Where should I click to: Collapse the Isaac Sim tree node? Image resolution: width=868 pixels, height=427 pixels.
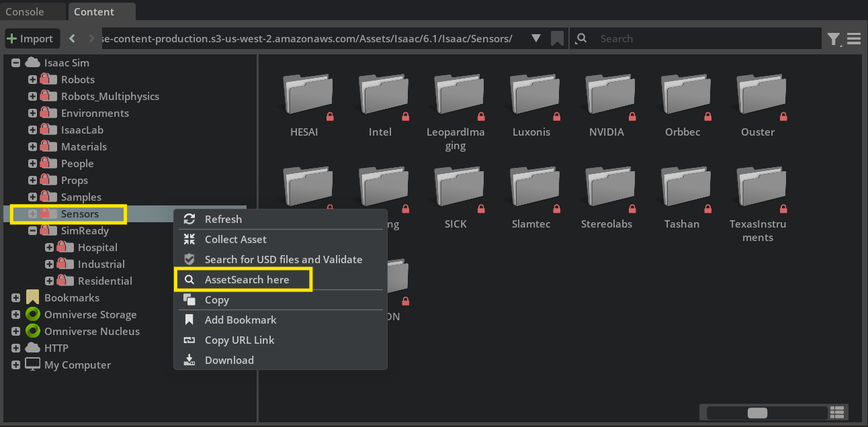(x=16, y=62)
